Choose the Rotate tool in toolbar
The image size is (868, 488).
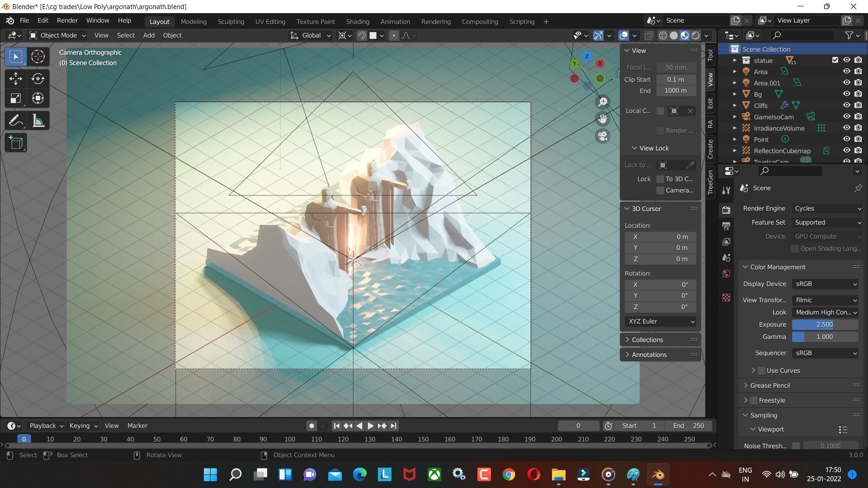(38, 79)
